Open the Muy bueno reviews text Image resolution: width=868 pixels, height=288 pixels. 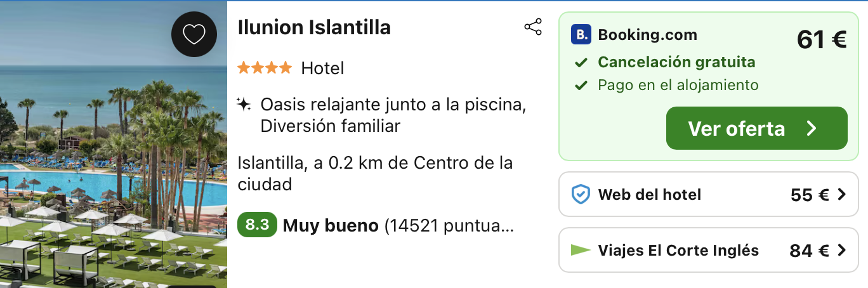(x=331, y=225)
